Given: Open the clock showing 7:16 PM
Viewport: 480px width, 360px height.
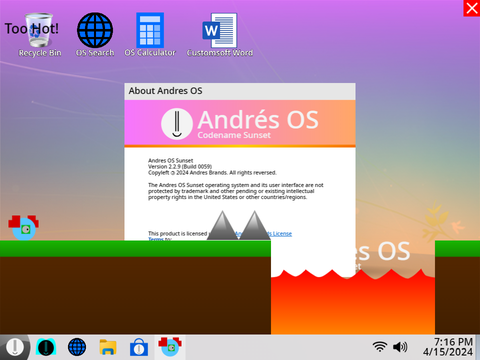Looking at the screenshot, I should coord(453,342).
